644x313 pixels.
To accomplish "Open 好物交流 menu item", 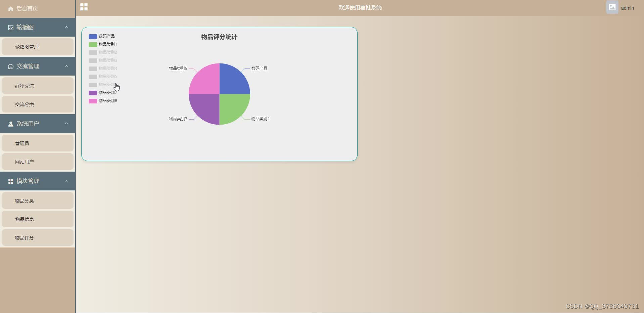I will 38,86.
